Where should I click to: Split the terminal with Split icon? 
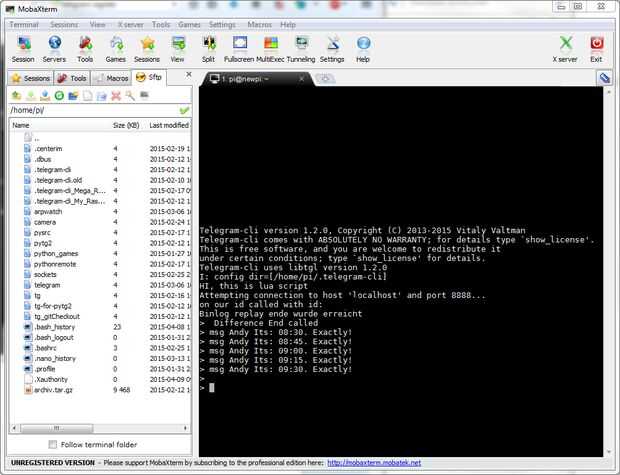(208, 49)
